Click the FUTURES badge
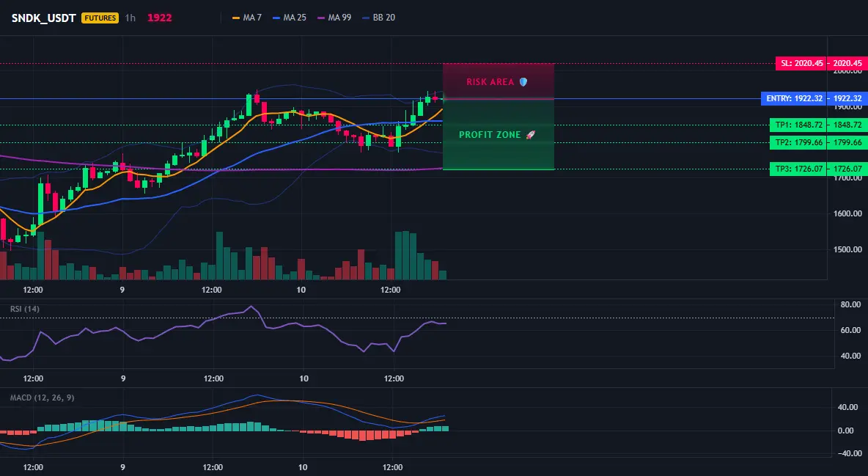This screenshot has width=868, height=476. coord(100,18)
